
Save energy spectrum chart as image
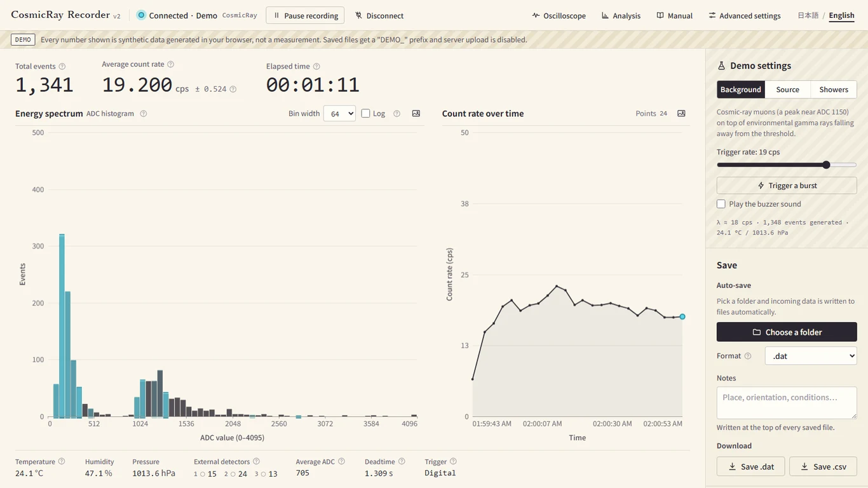416,113
